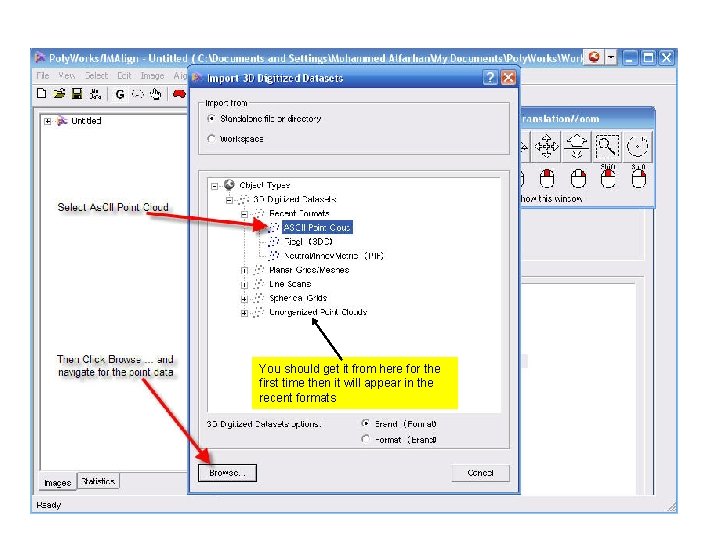
Task: Open the View menu
Action: coord(67,75)
